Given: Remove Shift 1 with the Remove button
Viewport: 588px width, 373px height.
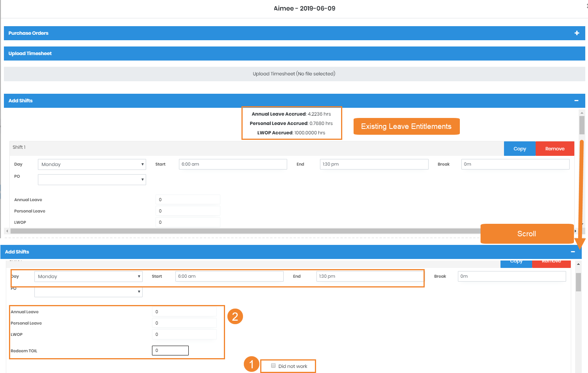Looking at the screenshot, I should (x=555, y=149).
